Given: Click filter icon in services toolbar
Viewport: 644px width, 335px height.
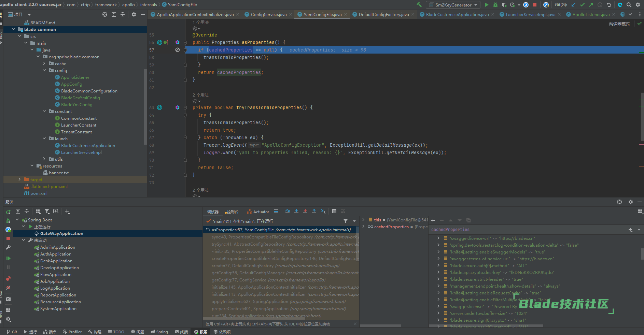Looking at the screenshot, I should [47, 212].
